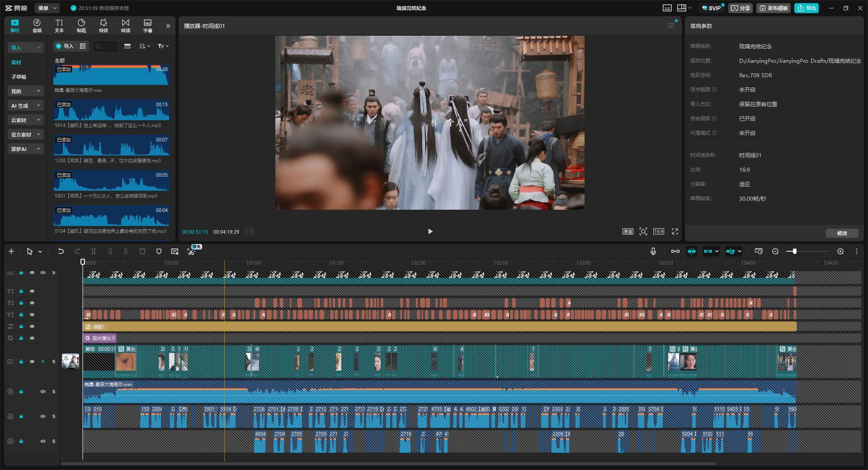Start voiceover recording with the microphone icon
The width and height of the screenshot is (868, 470).
[x=653, y=251]
